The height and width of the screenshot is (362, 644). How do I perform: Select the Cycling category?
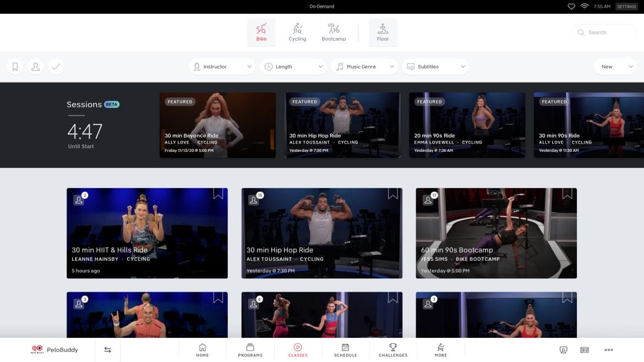(x=297, y=32)
